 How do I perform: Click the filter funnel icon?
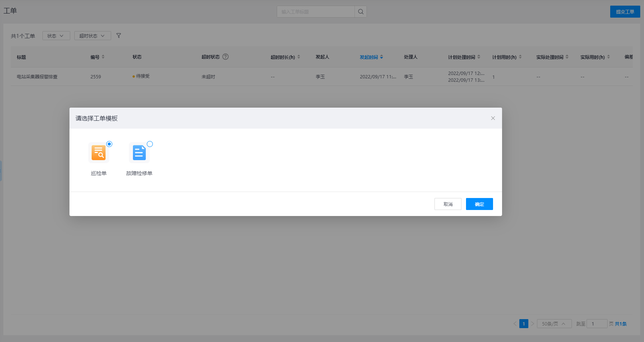click(x=119, y=36)
